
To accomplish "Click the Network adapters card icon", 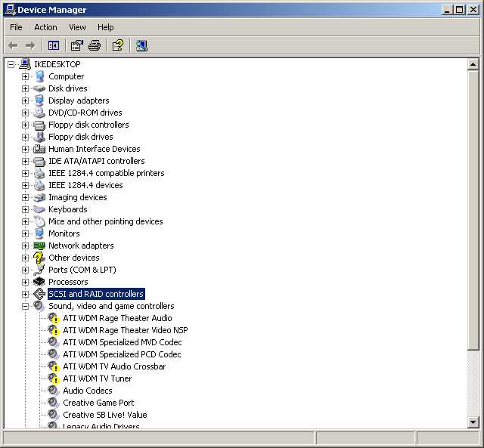I will (x=39, y=246).
